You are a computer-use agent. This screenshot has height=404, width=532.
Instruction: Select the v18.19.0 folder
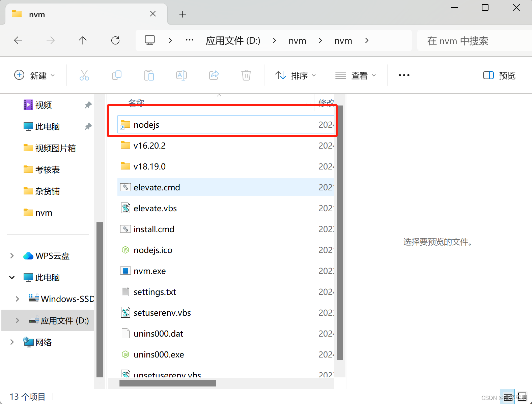pyautogui.click(x=225, y=166)
